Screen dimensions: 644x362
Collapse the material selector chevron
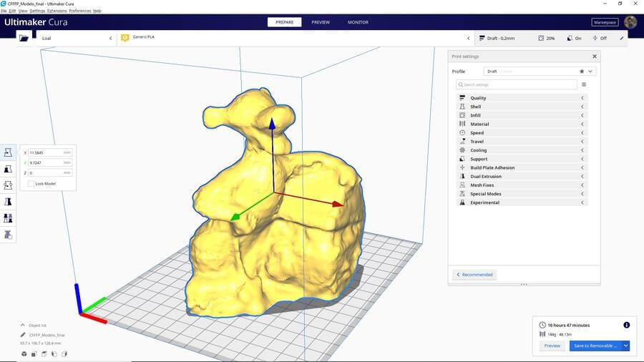[468, 38]
